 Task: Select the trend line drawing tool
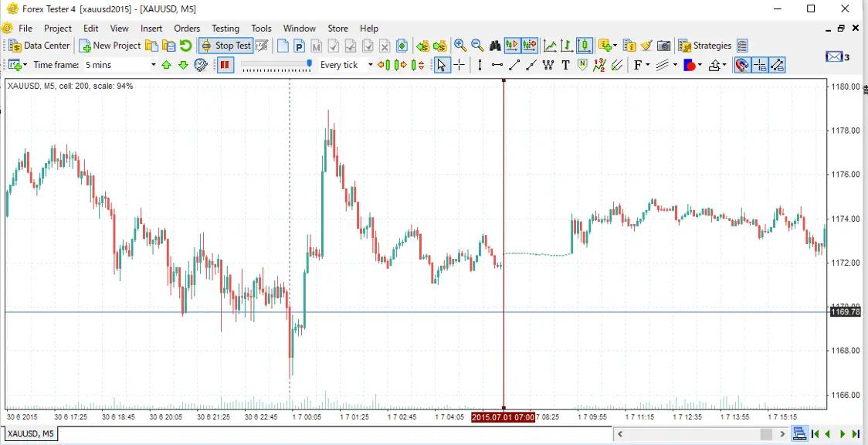(x=514, y=66)
